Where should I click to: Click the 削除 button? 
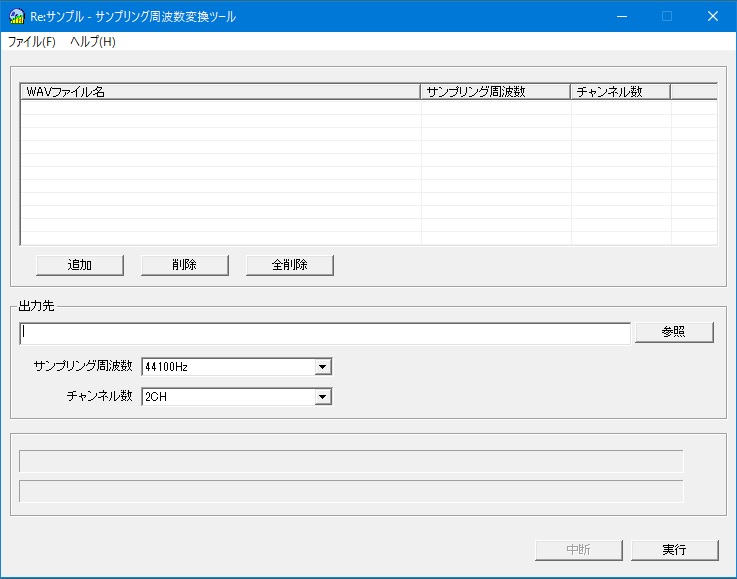click(x=185, y=265)
